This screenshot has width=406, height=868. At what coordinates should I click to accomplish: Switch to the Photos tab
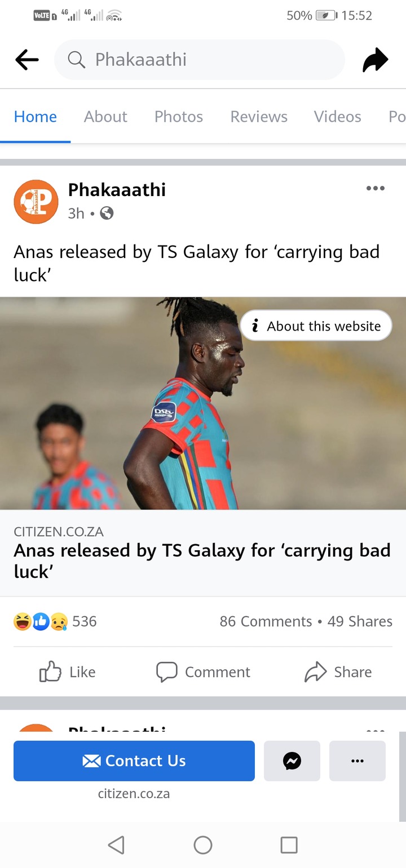coord(179,117)
